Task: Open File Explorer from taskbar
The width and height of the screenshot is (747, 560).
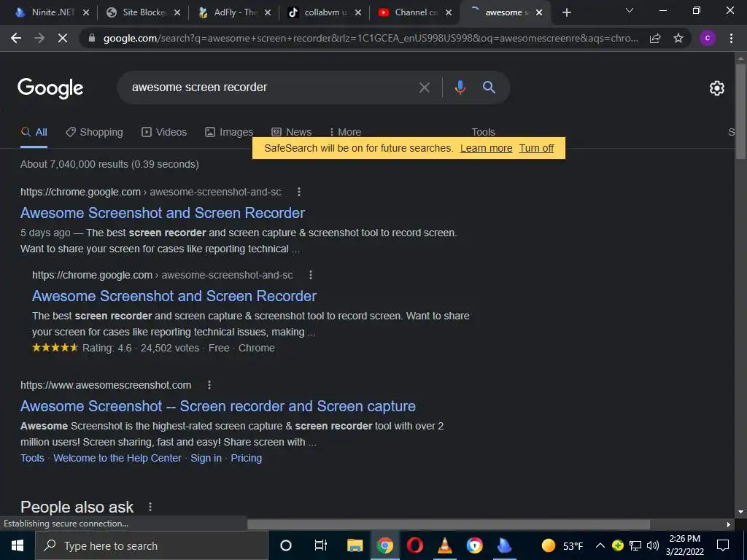Action: [355, 545]
